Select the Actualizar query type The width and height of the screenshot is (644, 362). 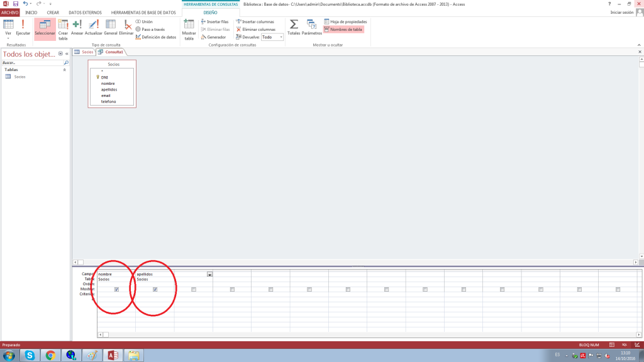[93, 28]
